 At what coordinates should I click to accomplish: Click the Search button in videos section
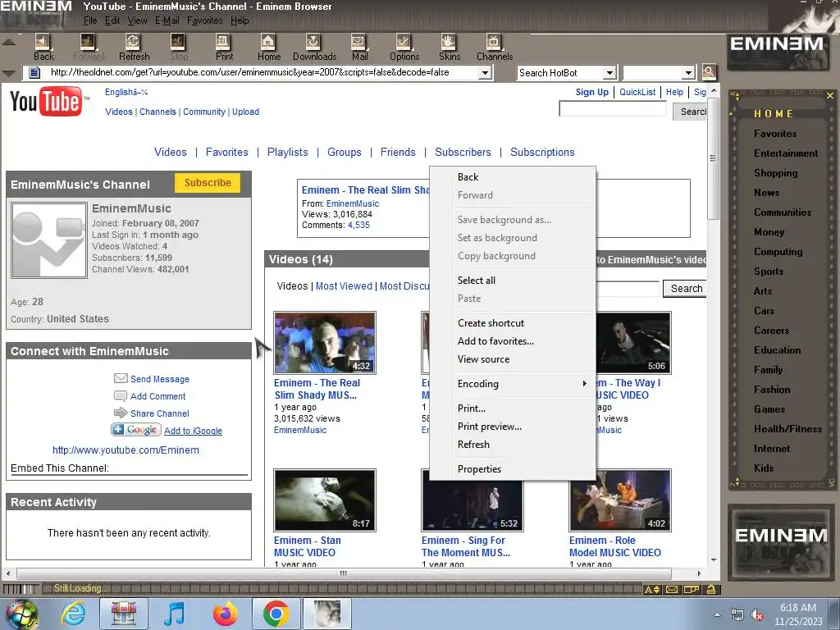click(x=685, y=288)
